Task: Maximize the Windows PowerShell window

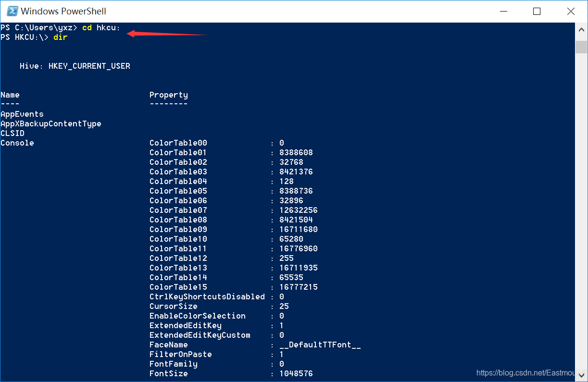Action: 537,11
